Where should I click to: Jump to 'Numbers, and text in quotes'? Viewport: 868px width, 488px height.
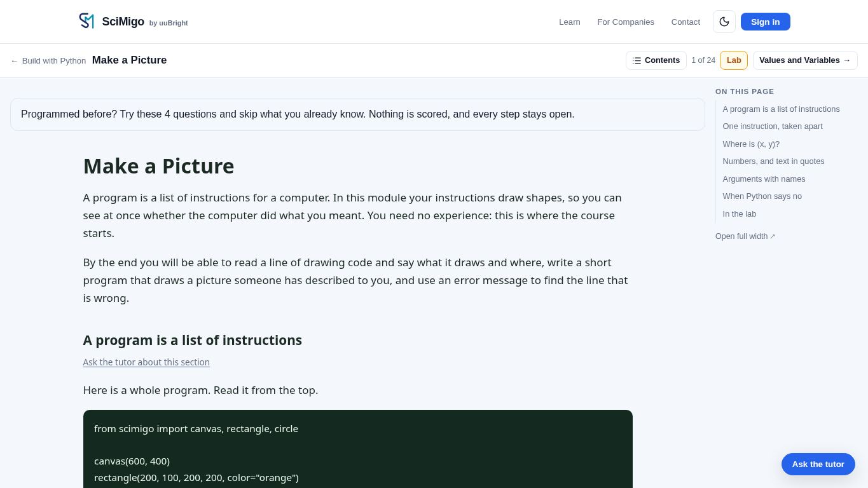[773, 161]
